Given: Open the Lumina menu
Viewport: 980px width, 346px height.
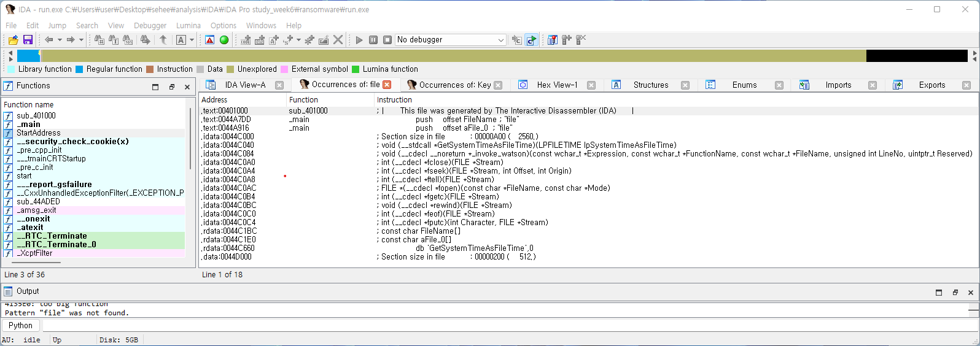Looking at the screenshot, I should (x=189, y=25).
